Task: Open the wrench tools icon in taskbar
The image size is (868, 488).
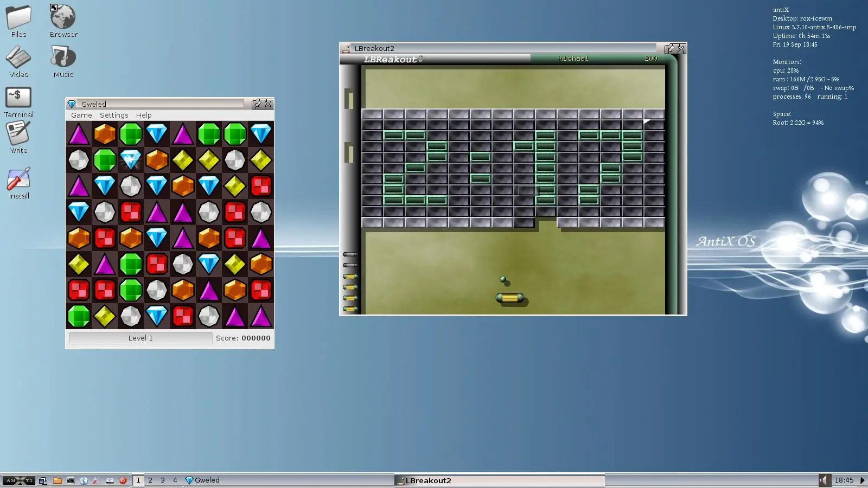Action: click(96, 480)
